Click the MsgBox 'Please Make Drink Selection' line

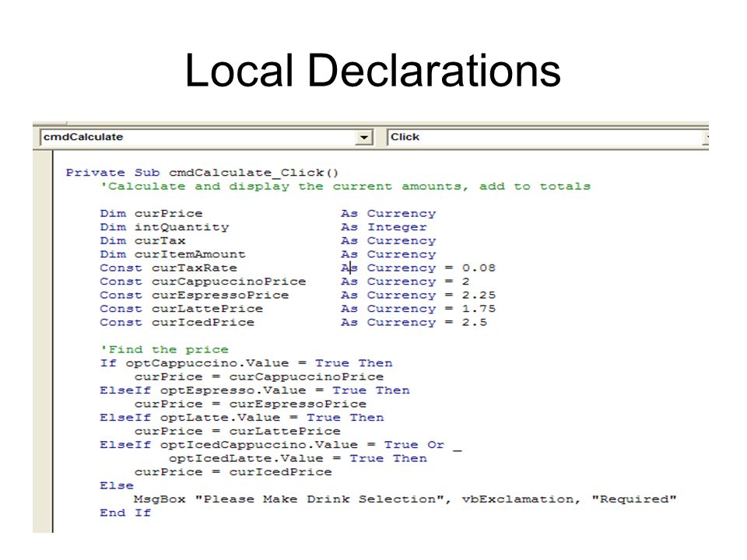tap(405, 499)
